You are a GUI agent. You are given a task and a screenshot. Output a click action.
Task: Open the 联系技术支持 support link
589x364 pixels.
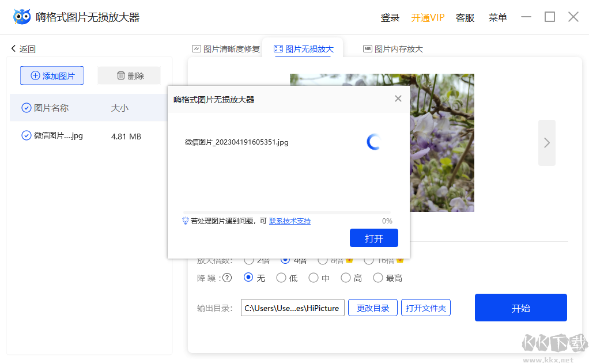[x=289, y=221]
